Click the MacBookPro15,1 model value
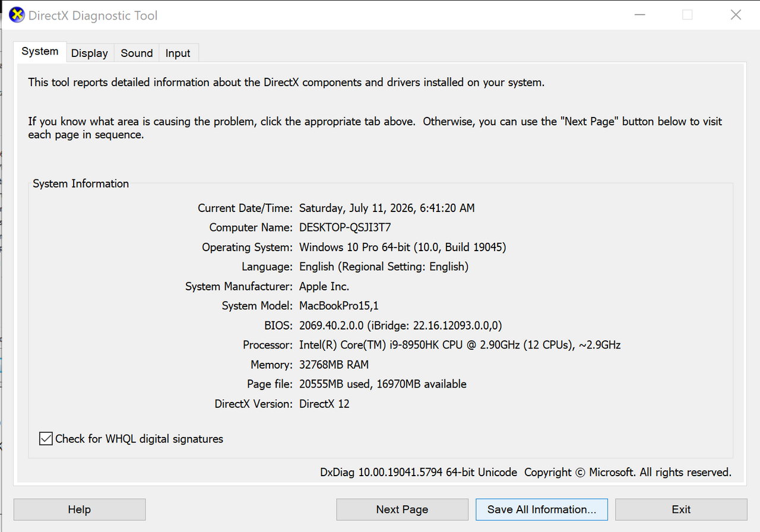 [x=339, y=306]
